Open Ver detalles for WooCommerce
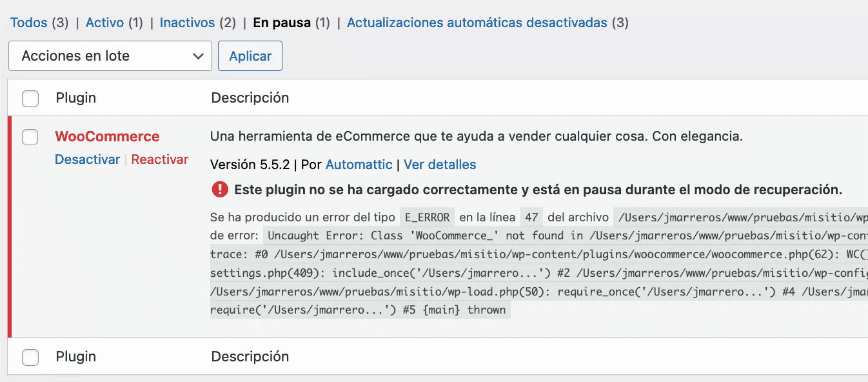 click(x=440, y=165)
